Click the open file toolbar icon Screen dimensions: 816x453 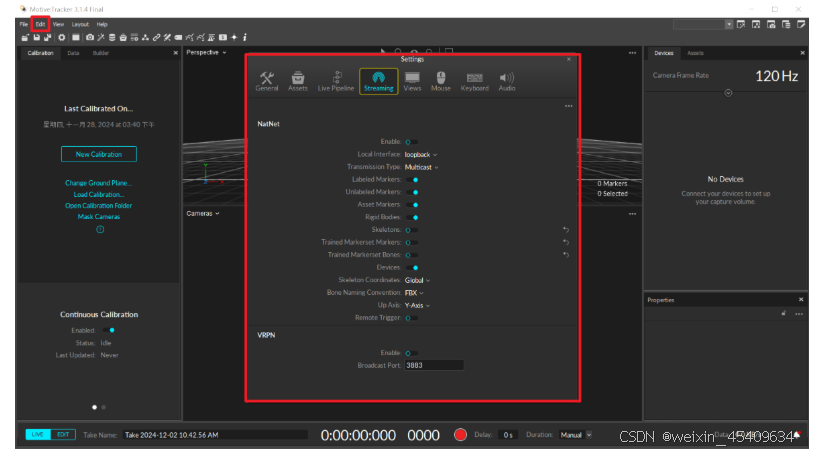pos(25,37)
